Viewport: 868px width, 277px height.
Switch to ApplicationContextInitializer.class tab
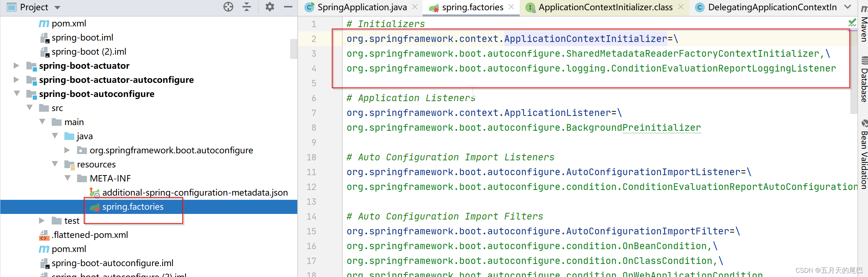[605, 7]
